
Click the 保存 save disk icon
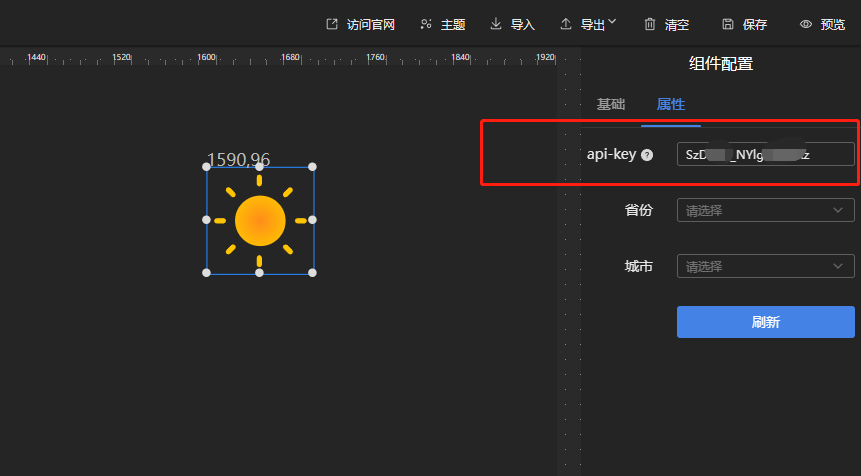pos(728,24)
